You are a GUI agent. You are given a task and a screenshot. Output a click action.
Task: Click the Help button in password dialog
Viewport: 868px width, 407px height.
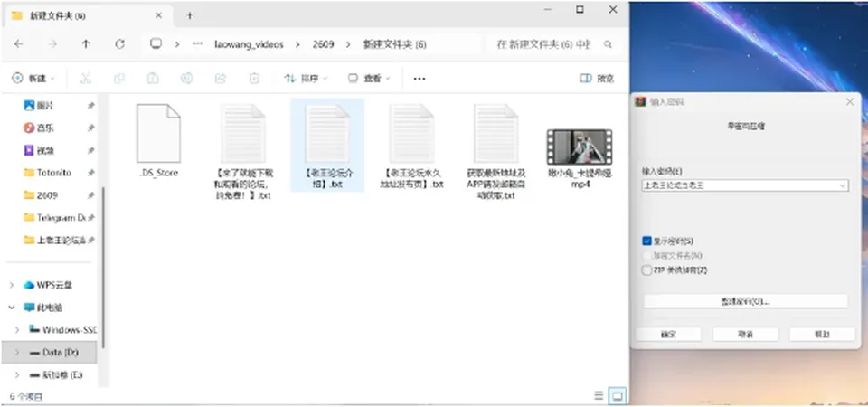pos(822,335)
